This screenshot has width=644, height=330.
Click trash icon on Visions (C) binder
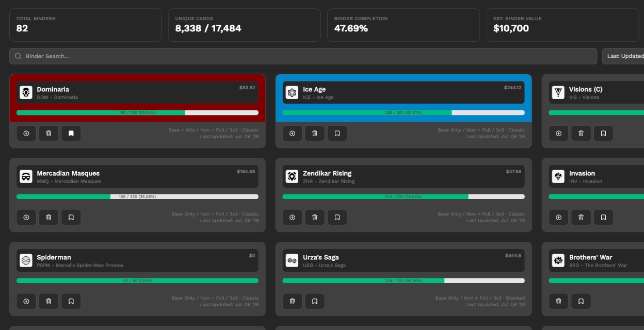click(x=581, y=134)
